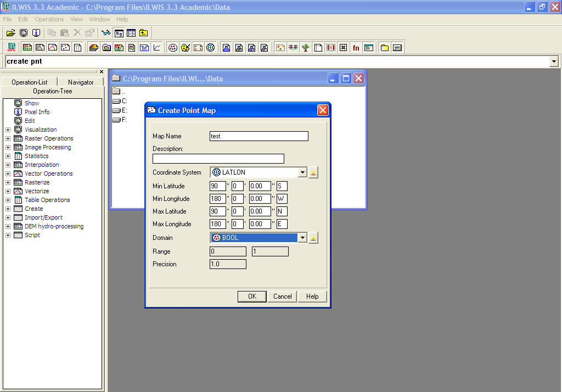Image resolution: width=562 pixels, height=392 pixels.
Task: Toggle the georeference filter icon
Action: tap(198, 47)
